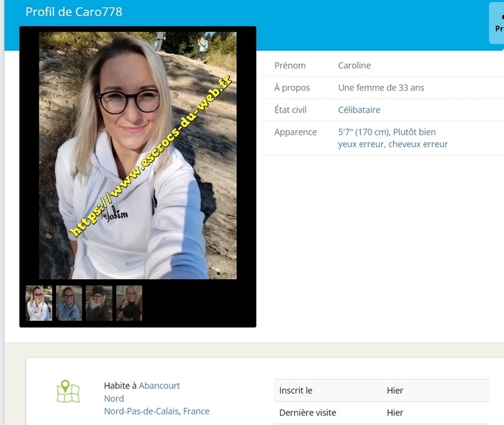
Task: Click the Inscrit le row
Action: click(x=381, y=390)
